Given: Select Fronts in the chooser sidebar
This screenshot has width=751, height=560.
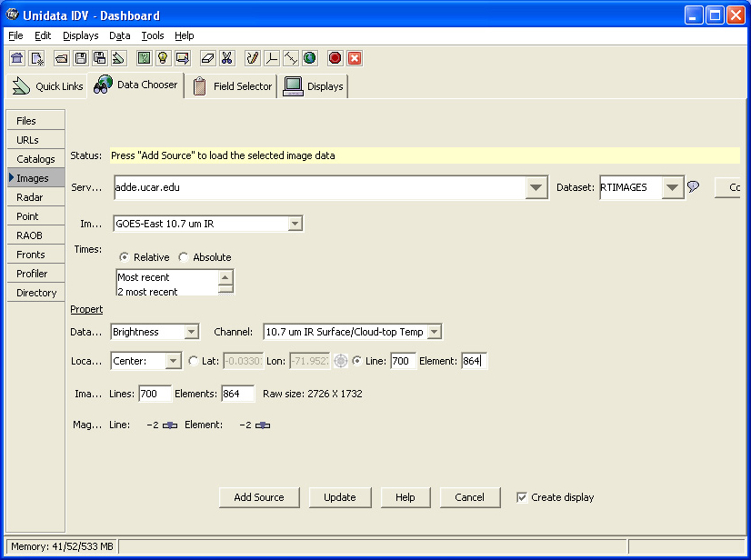Looking at the screenshot, I should point(36,255).
